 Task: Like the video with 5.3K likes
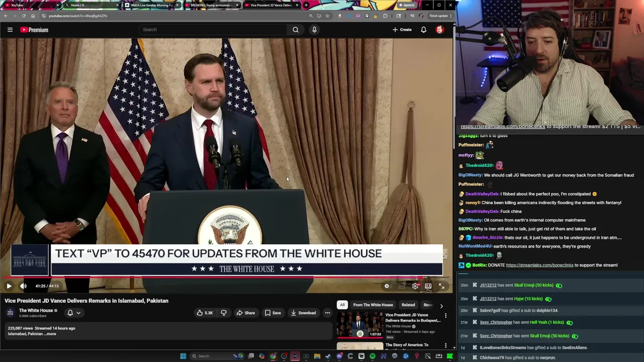tap(205, 313)
